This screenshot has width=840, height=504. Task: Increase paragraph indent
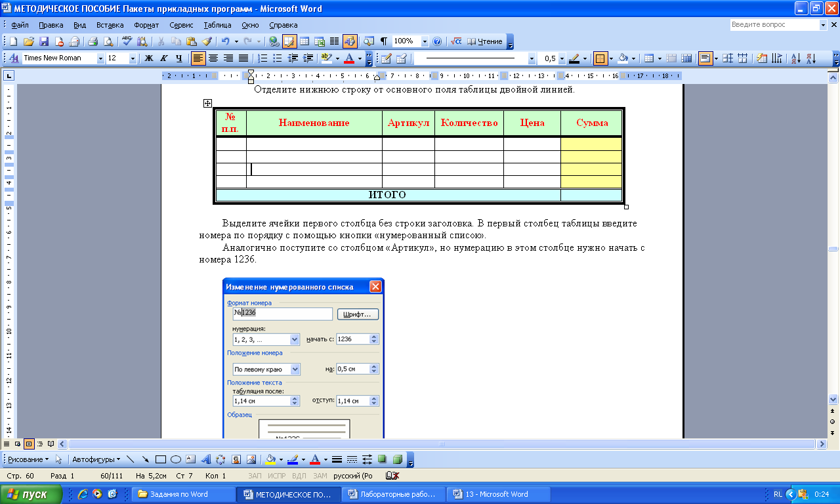[x=308, y=58]
